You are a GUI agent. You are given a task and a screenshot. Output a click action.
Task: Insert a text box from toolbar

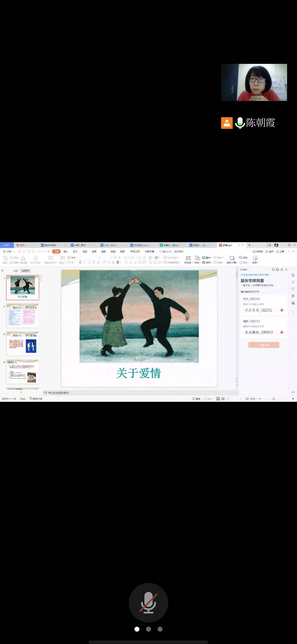point(188,258)
